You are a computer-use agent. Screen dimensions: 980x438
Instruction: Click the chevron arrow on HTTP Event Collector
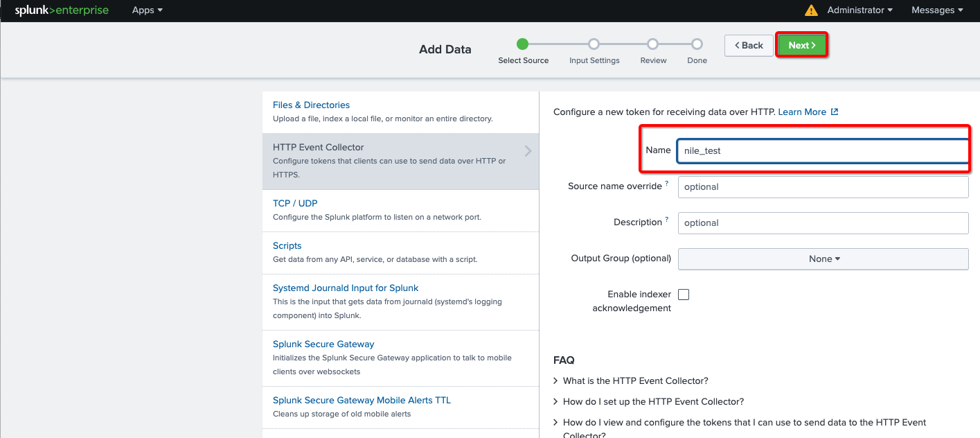click(x=528, y=151)
